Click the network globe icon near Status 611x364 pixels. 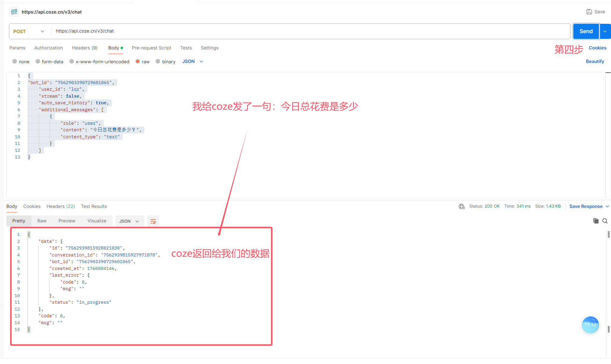point(461,206)
